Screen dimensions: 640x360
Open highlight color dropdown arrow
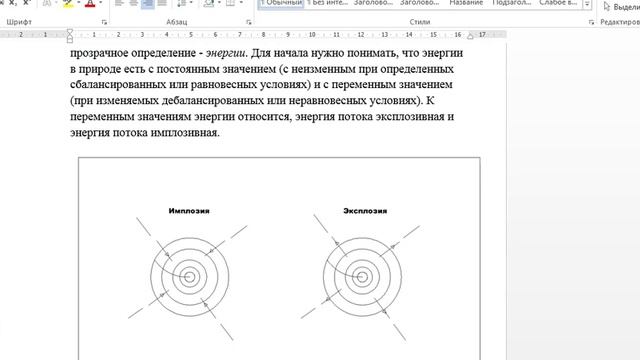tap(78, 3)
